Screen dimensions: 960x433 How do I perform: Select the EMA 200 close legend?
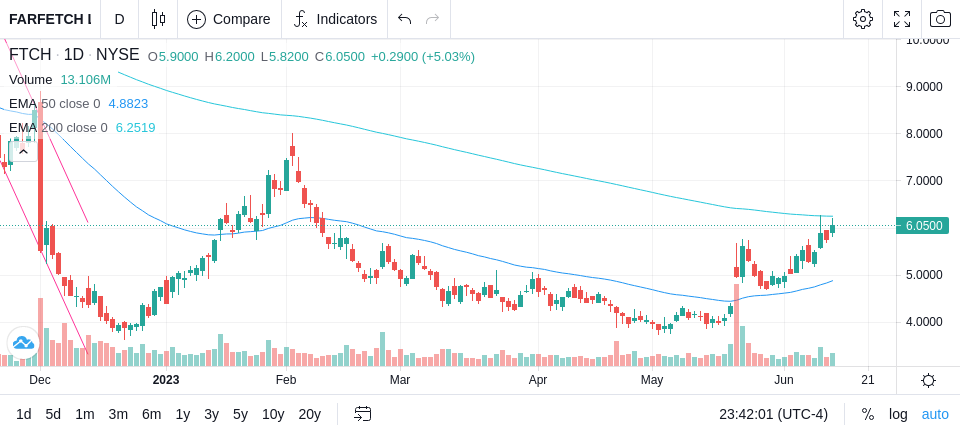point(58,128)
